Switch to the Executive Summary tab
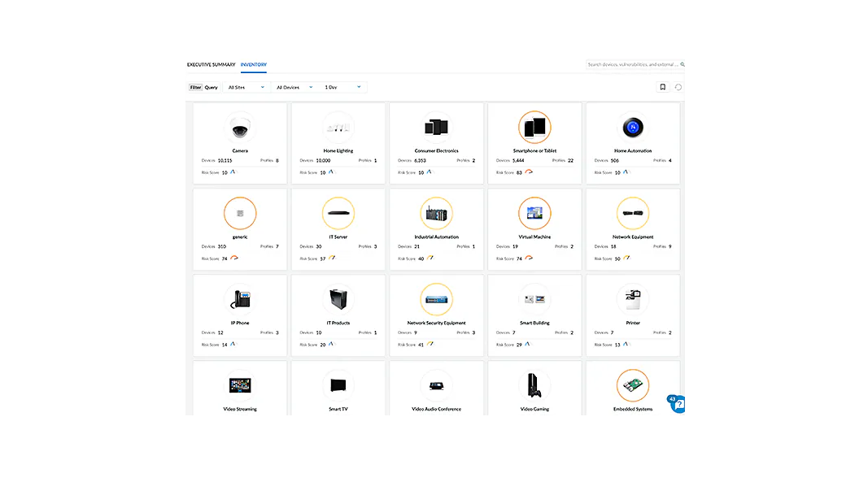 [211, 65]
